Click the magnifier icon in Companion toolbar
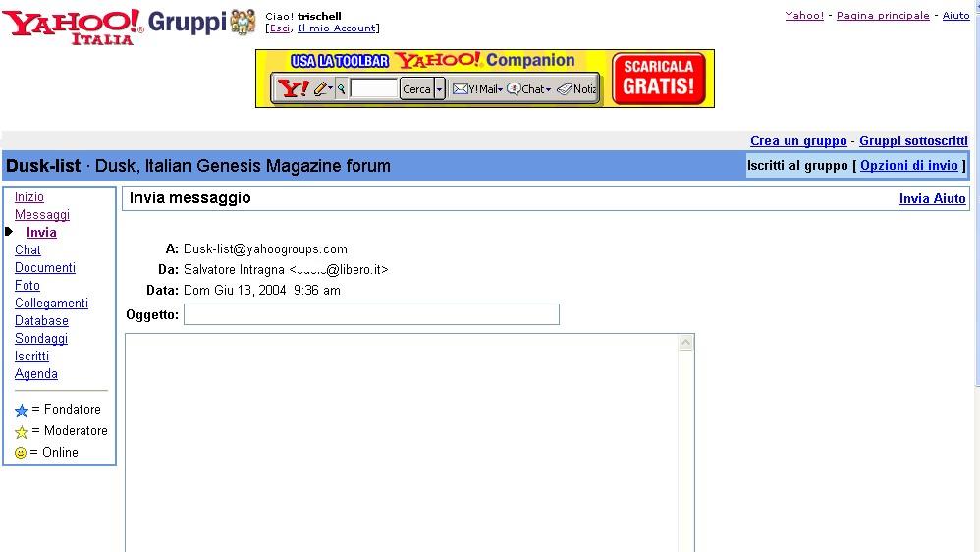 pos(342,88)
